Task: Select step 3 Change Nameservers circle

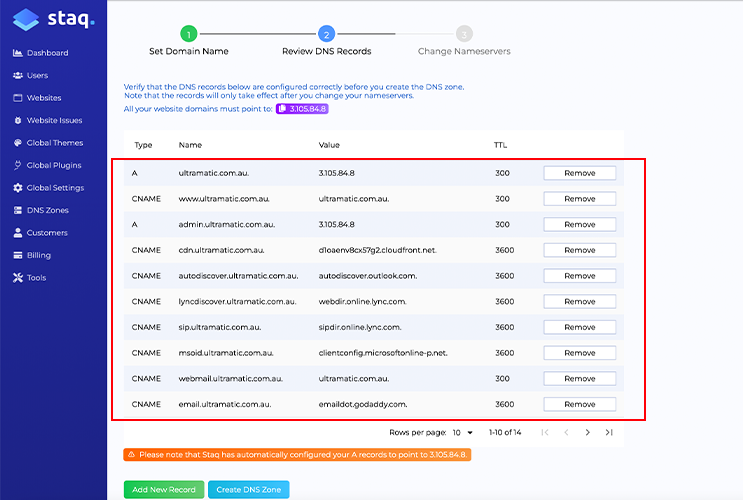Action: pos(464,34)
